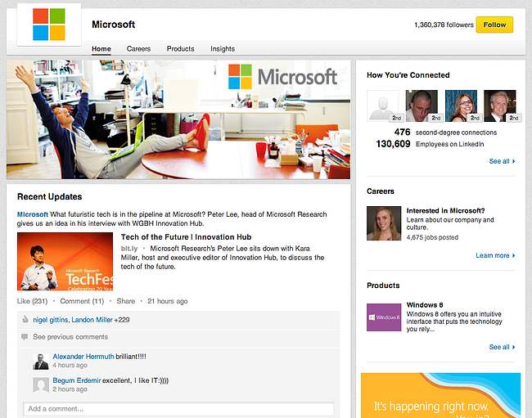Open the Insights tab
This screenshot has height=418, width=532.
tap(223, 49)
